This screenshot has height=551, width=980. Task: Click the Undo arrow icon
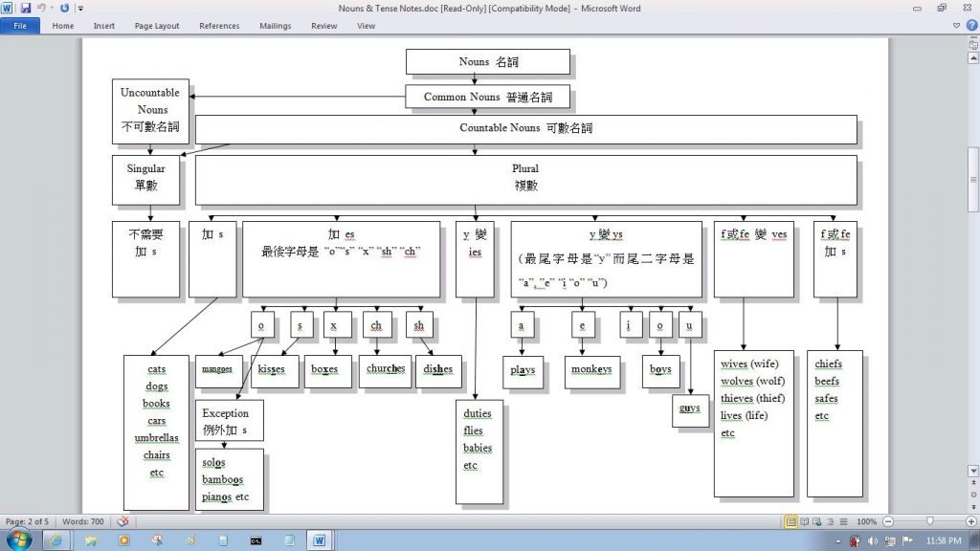(41, 8)
